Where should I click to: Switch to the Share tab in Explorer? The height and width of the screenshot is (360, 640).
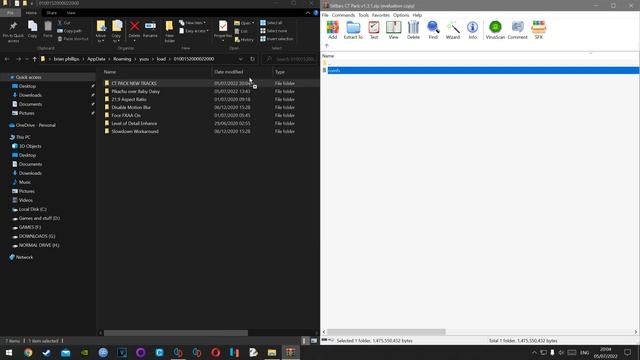tap(51, 13)
